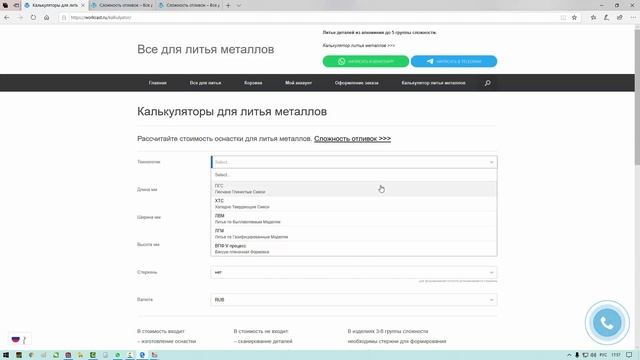Click the search magnifier icon in nav bar
This screenshot has width=640, height=360.
(x=487, y=83)
